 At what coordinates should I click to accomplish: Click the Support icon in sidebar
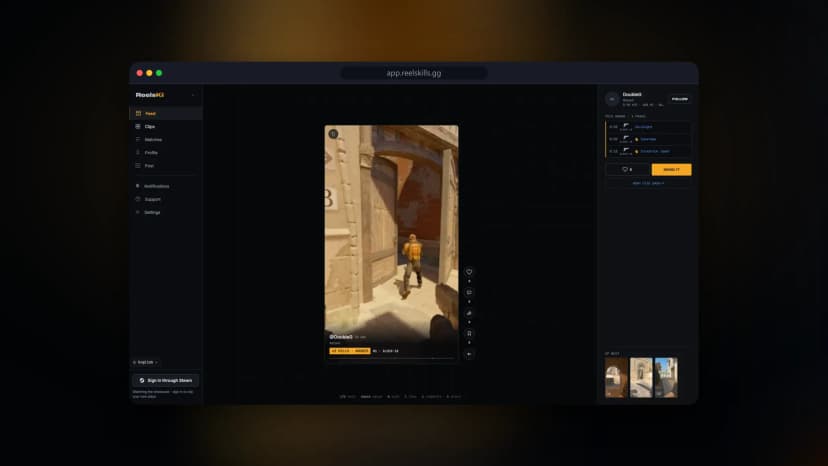coord(138,199)
